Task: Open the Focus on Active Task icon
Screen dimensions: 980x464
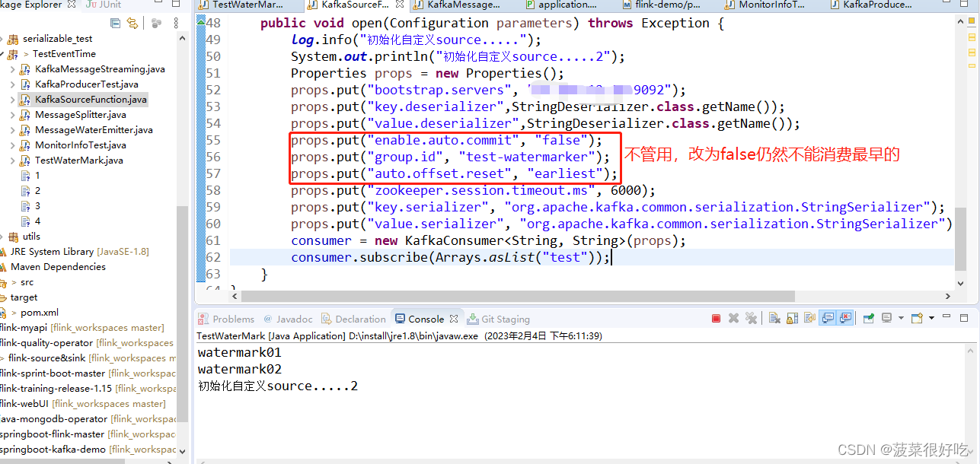Action: click(x=156, y=24)
